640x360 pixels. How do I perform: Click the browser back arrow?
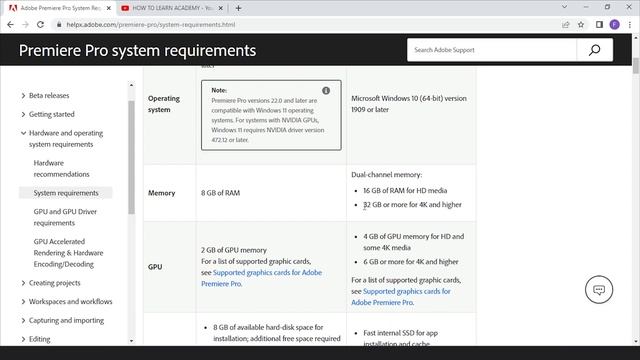pos(11,24)
